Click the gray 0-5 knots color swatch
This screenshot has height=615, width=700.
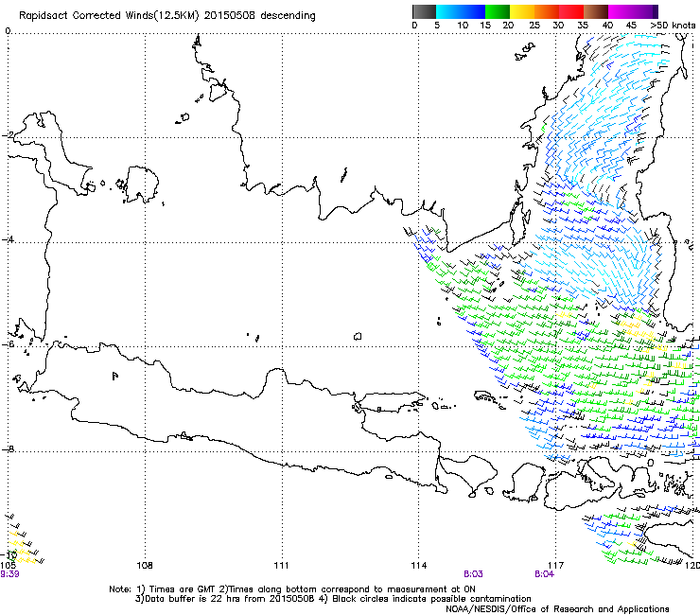(424, 12)
